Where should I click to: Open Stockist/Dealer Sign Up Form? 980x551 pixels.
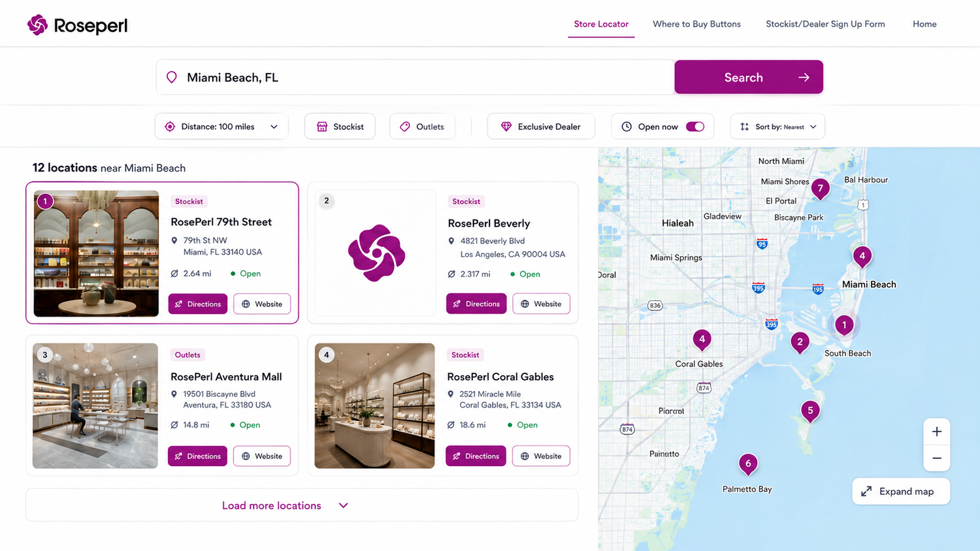(825, 24)
